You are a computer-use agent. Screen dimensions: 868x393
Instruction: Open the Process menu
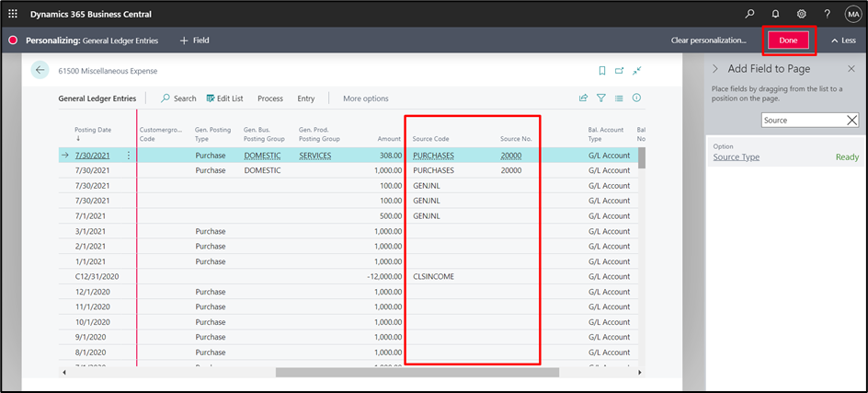270,98
